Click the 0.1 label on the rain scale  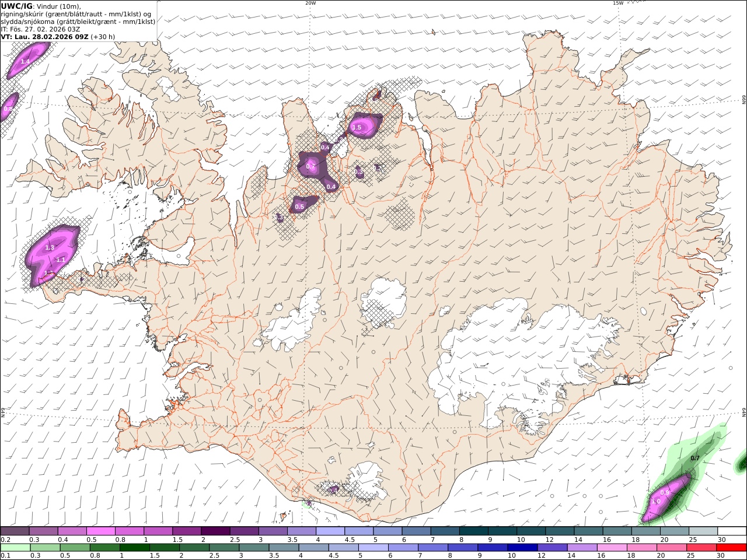(x=5, y=556)
